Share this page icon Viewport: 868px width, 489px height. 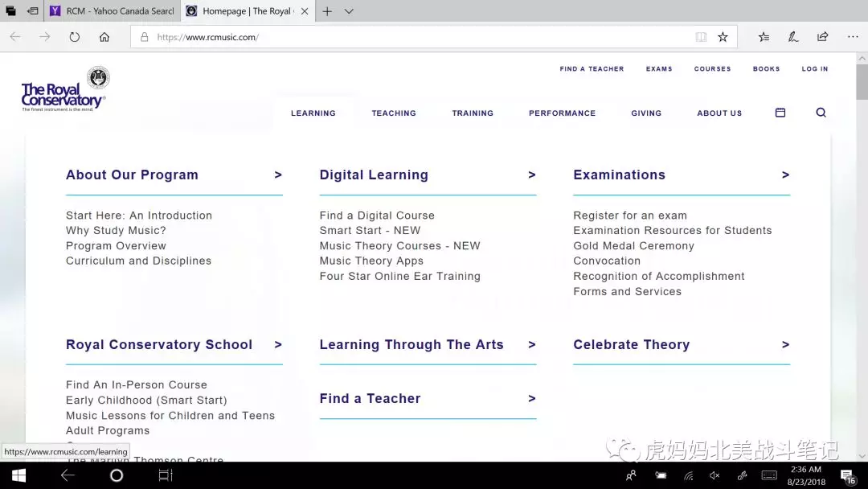(x=823, y=37)
